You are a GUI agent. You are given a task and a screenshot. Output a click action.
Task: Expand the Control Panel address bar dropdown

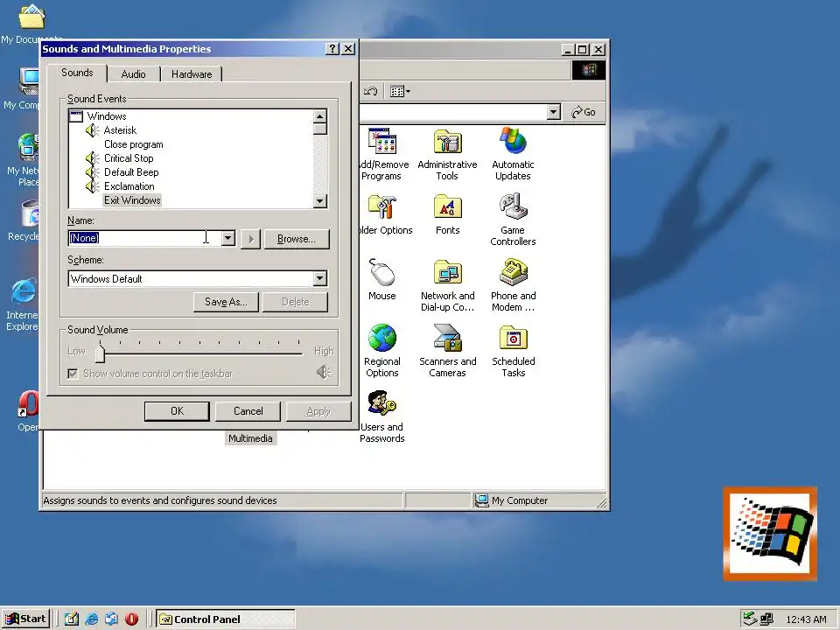pyautogui.click(x=553, y=112)
